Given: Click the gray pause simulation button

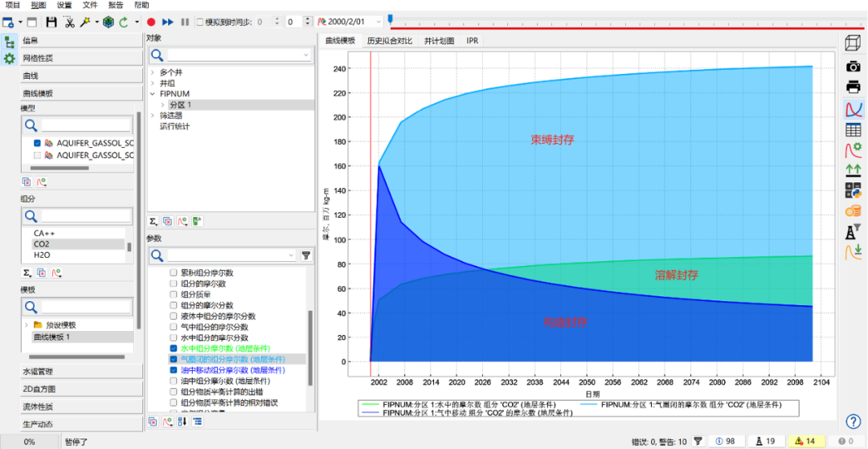Looking at the screenshot, I should pos(186,22).
